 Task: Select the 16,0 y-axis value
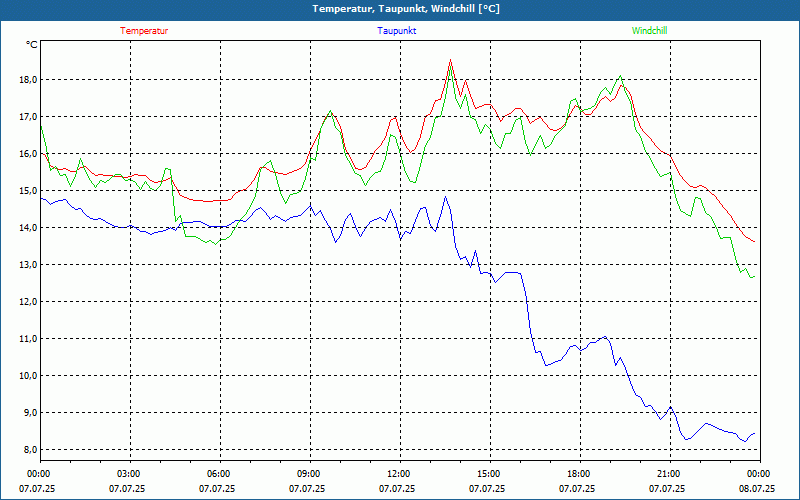29,154
